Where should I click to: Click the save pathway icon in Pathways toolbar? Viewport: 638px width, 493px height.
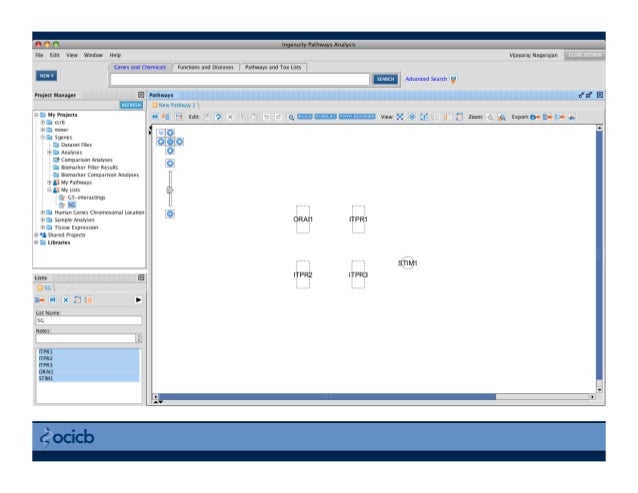(x=155, y=117)
